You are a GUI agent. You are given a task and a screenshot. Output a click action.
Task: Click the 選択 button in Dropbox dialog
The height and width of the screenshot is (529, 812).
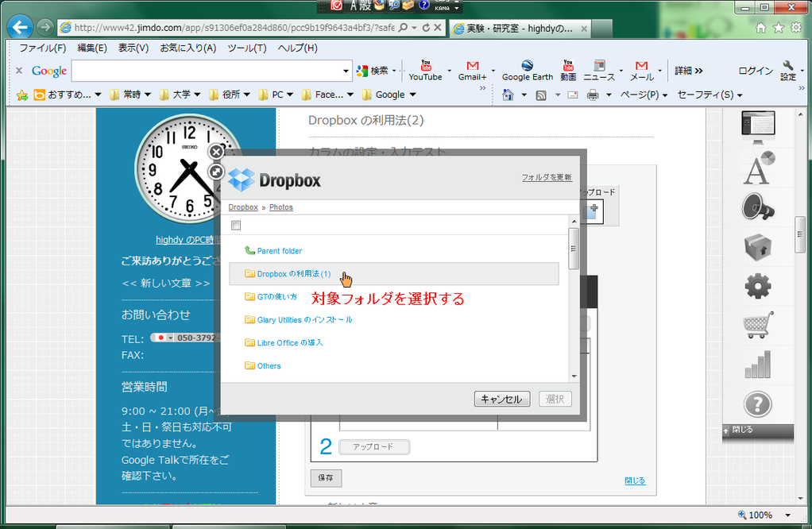[x=555, y=399]
